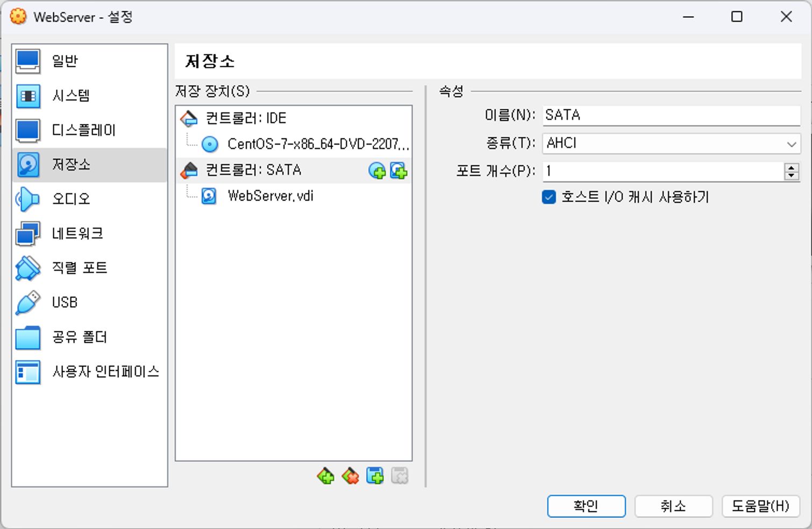812x529 pixels.
Task: Click the IDE controller icon
Action: point(189,118)
